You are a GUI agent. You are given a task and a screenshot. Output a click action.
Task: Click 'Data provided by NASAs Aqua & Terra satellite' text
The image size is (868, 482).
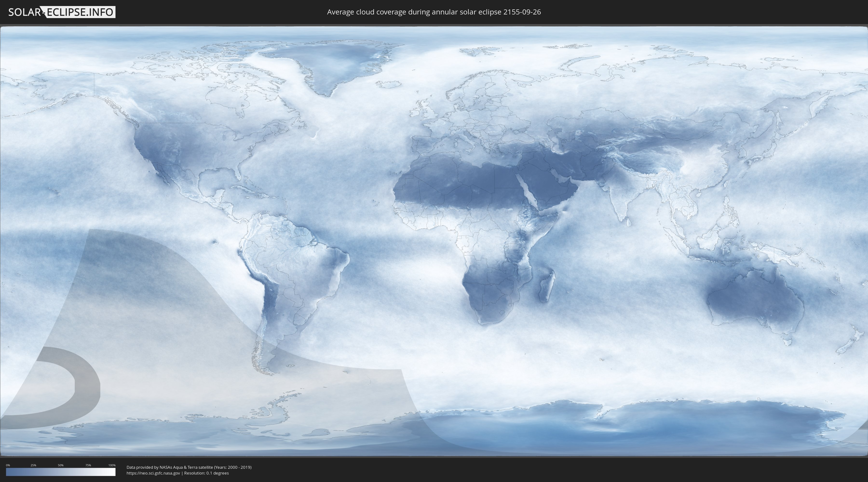[x=170, y=467]
